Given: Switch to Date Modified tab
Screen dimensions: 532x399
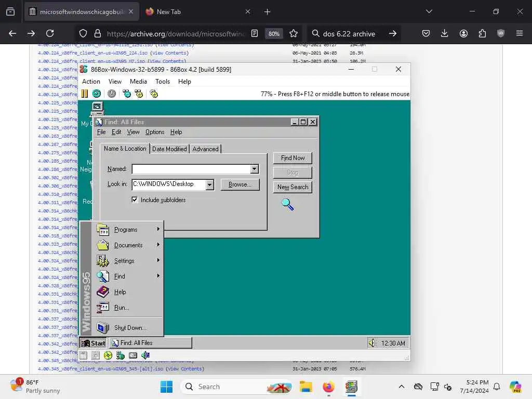Looking at the screenshot, I should (x=169, y=149).
